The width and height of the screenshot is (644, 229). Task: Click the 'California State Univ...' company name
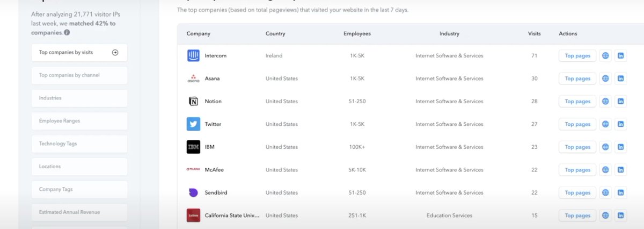click(x=232, y=216)
